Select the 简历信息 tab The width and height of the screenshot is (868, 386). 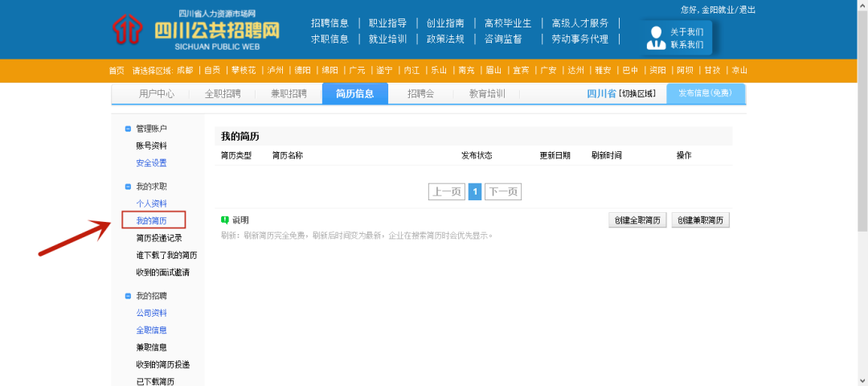point(355,93)
